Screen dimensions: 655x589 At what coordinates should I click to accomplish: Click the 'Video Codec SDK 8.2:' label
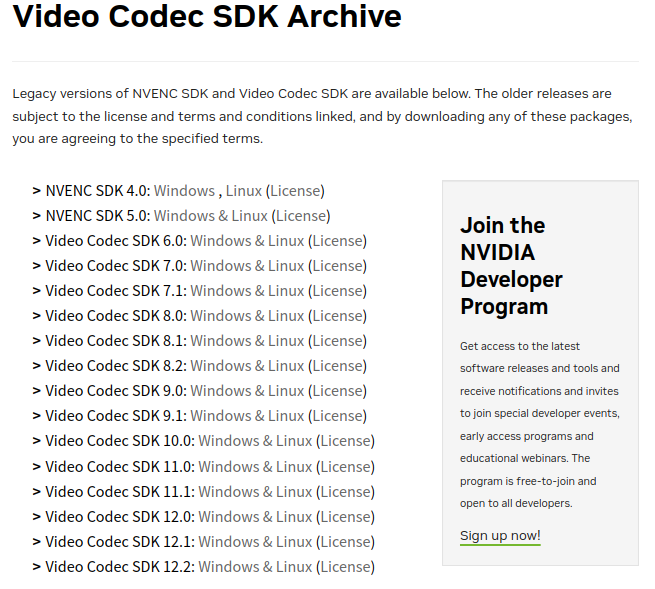tap(116, 366)
